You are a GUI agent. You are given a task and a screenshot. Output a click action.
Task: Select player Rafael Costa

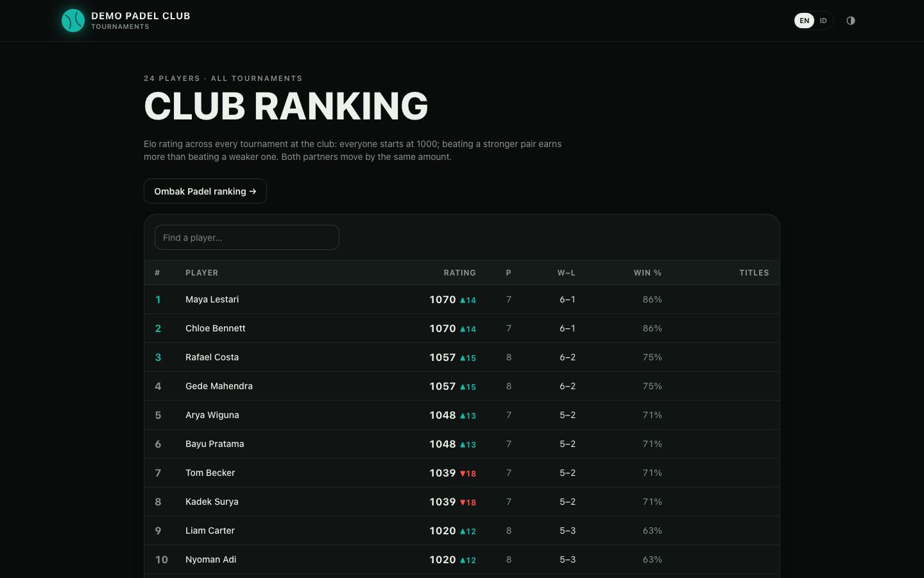212,357
